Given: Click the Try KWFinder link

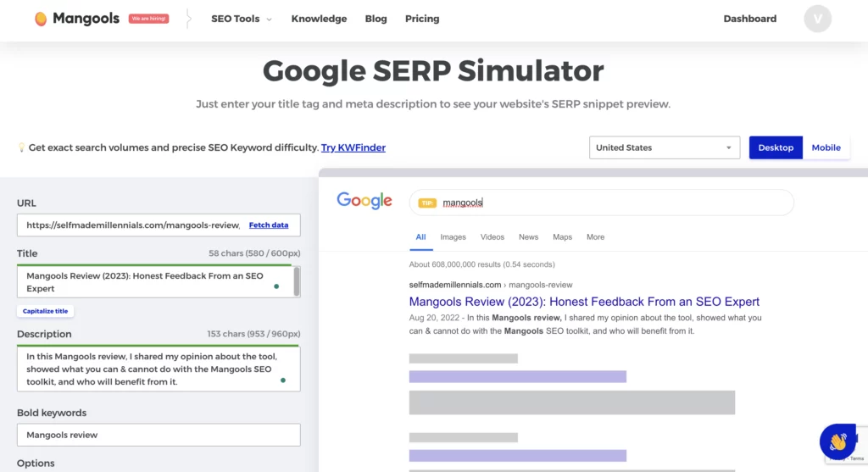Looking at the screenshot, I should (x=353, y=147).
